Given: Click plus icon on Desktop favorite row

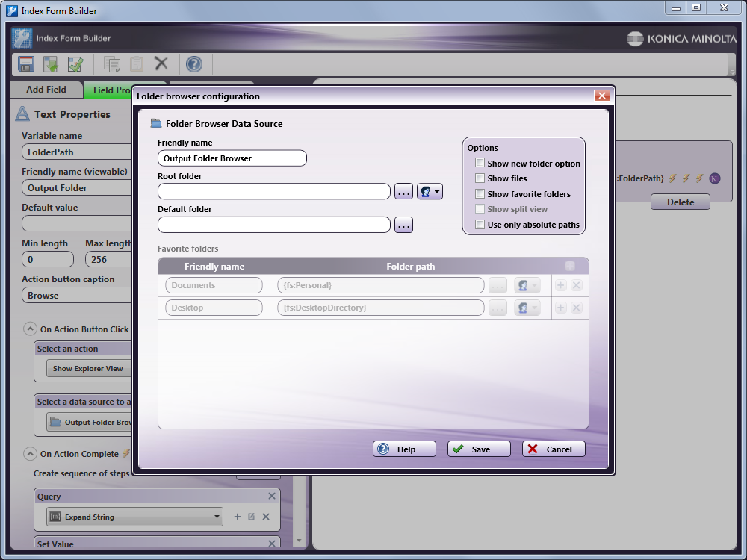Looking at the screenshot, I should pos(561,308).
